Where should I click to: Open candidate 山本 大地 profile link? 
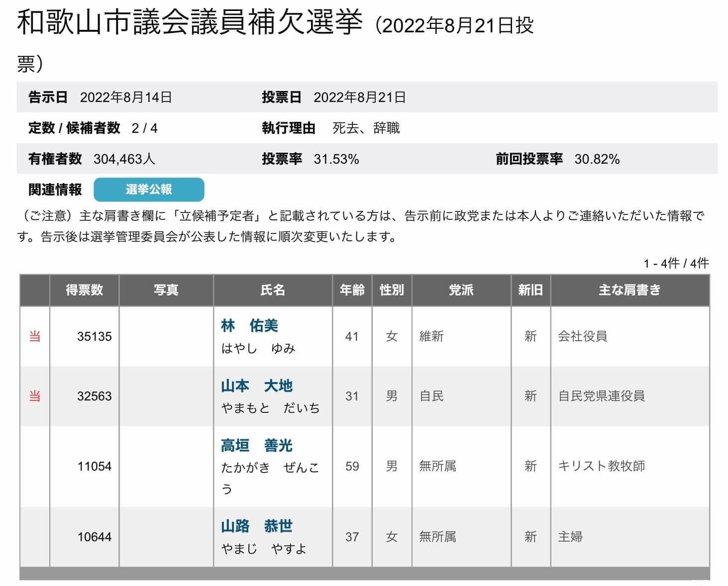coord(257,386)
